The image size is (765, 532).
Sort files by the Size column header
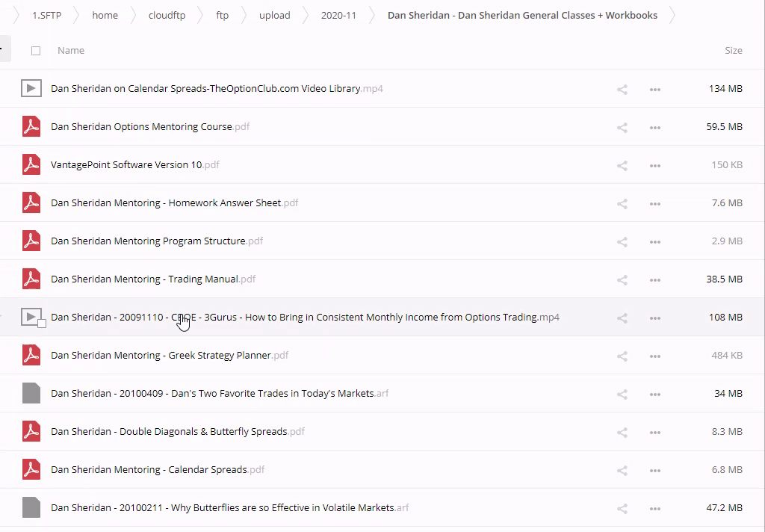click(733, 51)
